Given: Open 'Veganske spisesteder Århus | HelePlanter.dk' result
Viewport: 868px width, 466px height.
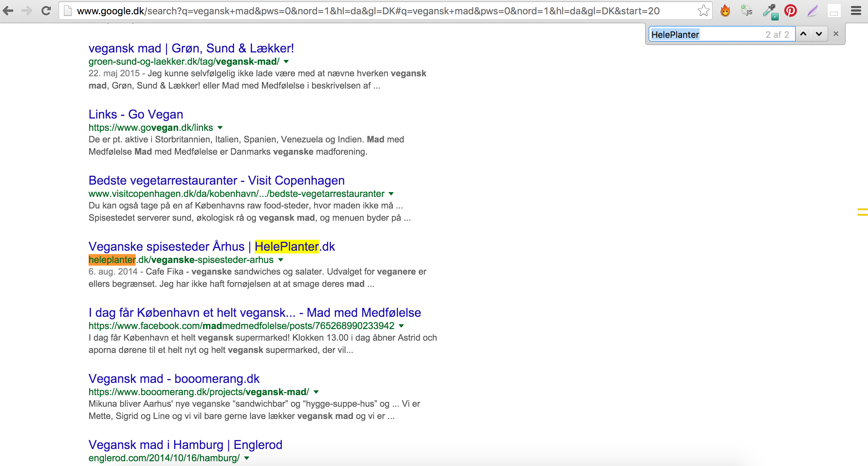Looking at the screenshot, I should [x=212, y=247].
